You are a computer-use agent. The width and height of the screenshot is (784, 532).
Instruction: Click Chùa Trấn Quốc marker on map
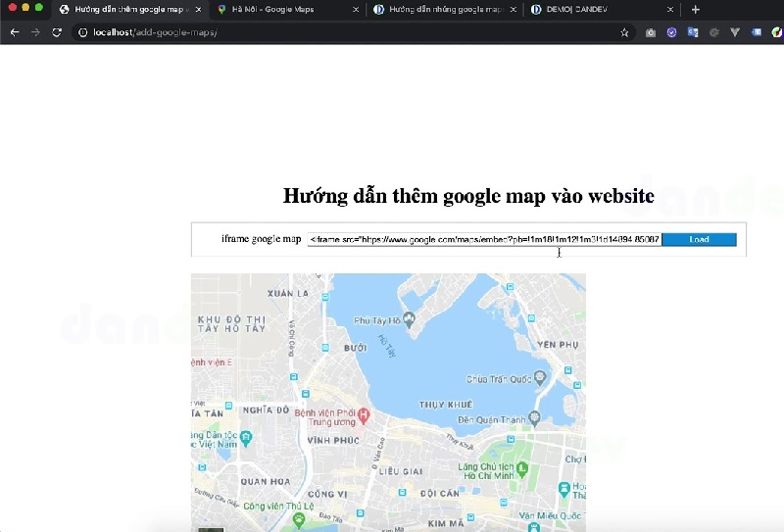click(x=540, y=377)
